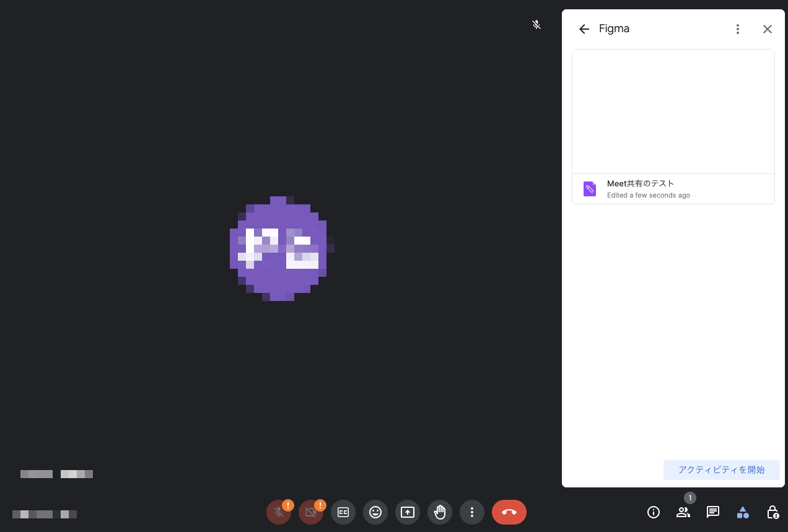Open host controls with the lock icon

pyautogui.click(x=773, y=512)
